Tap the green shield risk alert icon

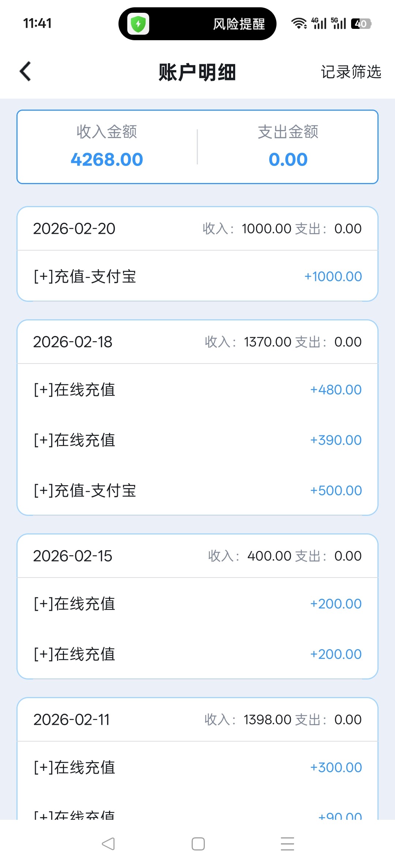point(138,24)
